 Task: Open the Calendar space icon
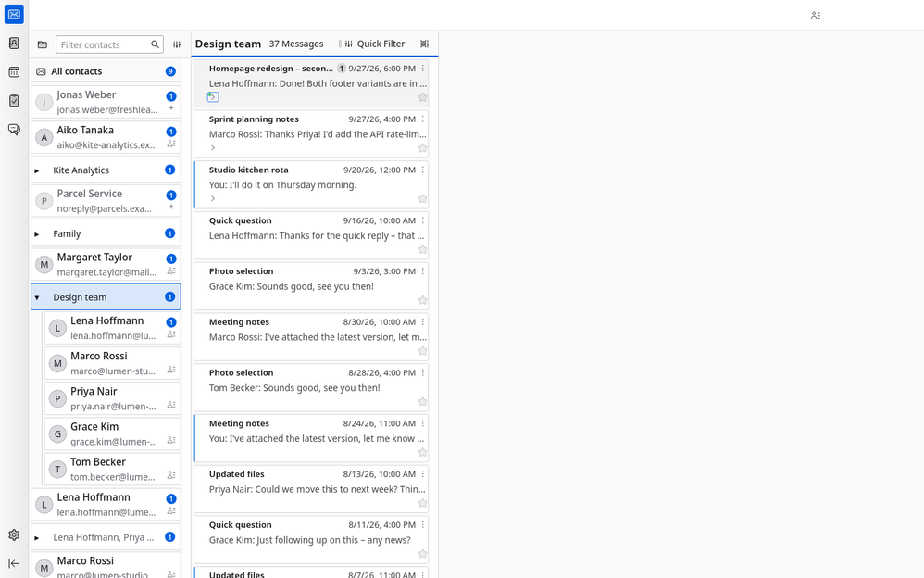[x=14, y=72]
